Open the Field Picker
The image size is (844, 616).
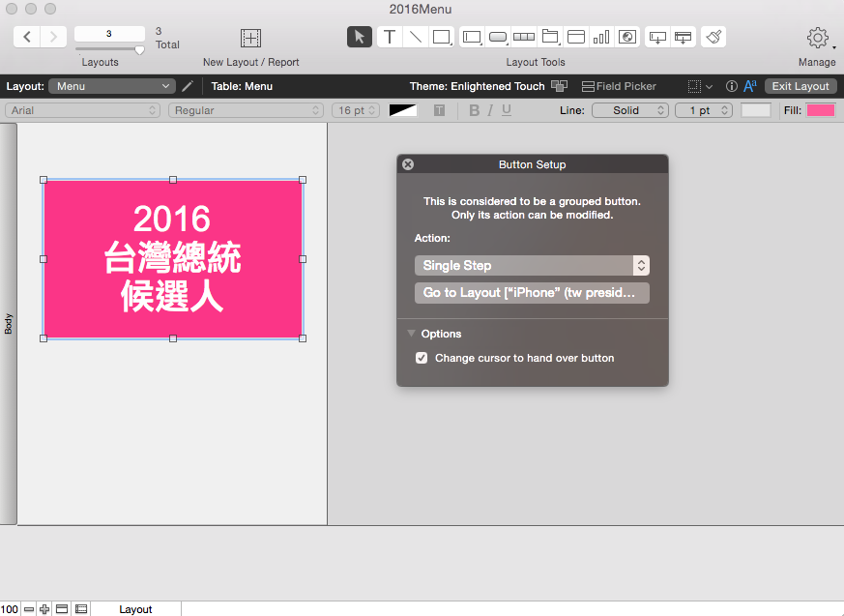(619, 86)
